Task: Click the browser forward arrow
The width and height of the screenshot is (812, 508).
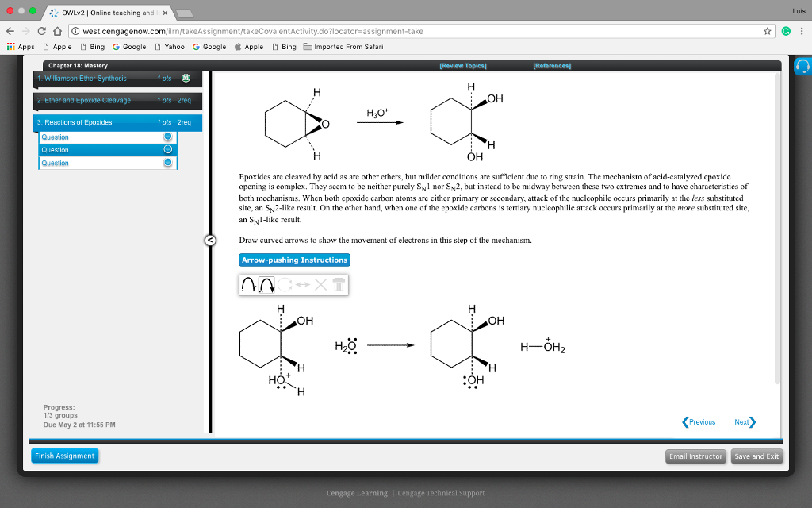Action: 26,31
